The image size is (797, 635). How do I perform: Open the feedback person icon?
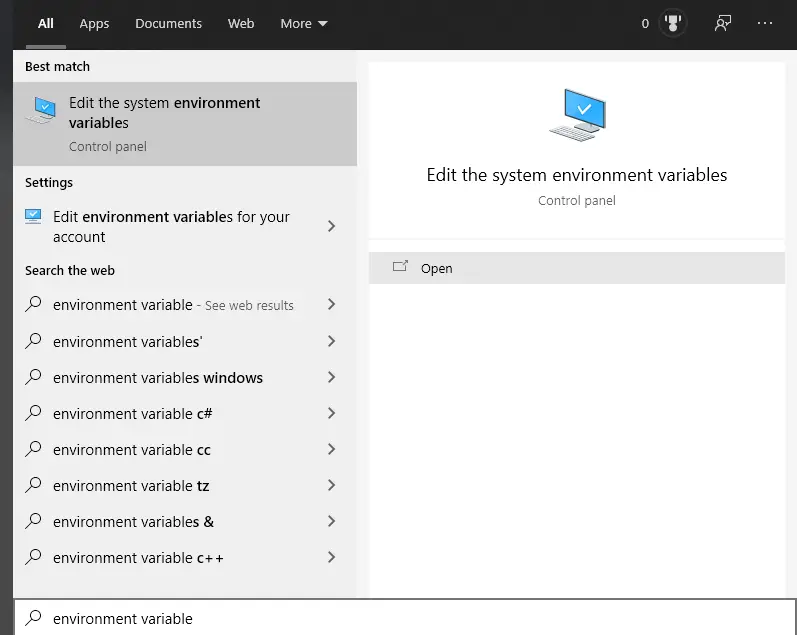[723, 23]
